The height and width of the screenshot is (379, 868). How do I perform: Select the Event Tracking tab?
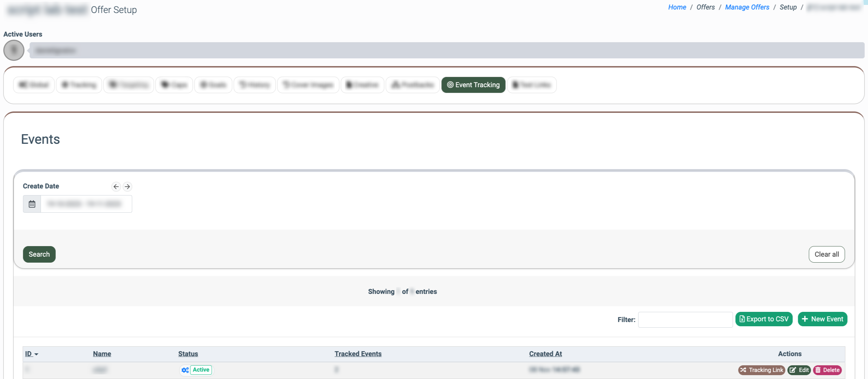pos(473,85)
